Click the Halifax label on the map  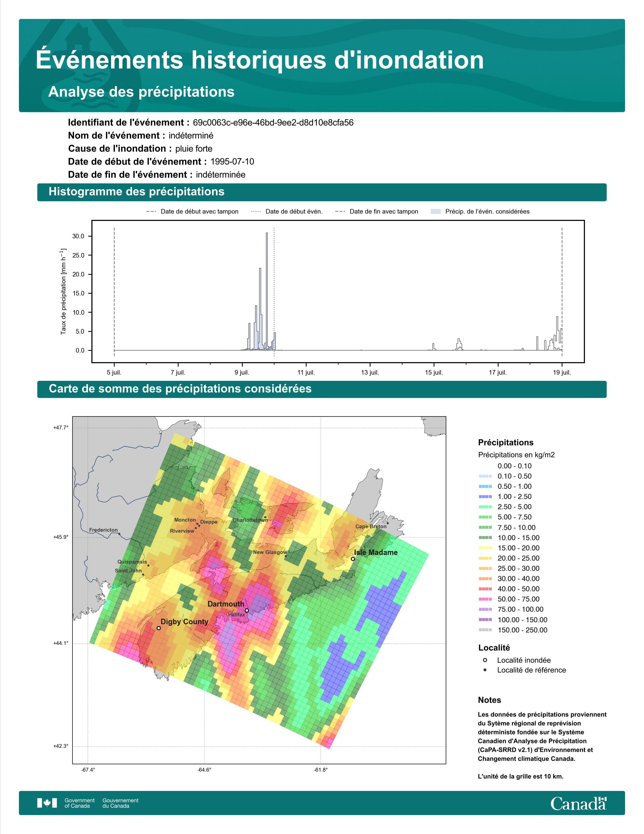237,614
